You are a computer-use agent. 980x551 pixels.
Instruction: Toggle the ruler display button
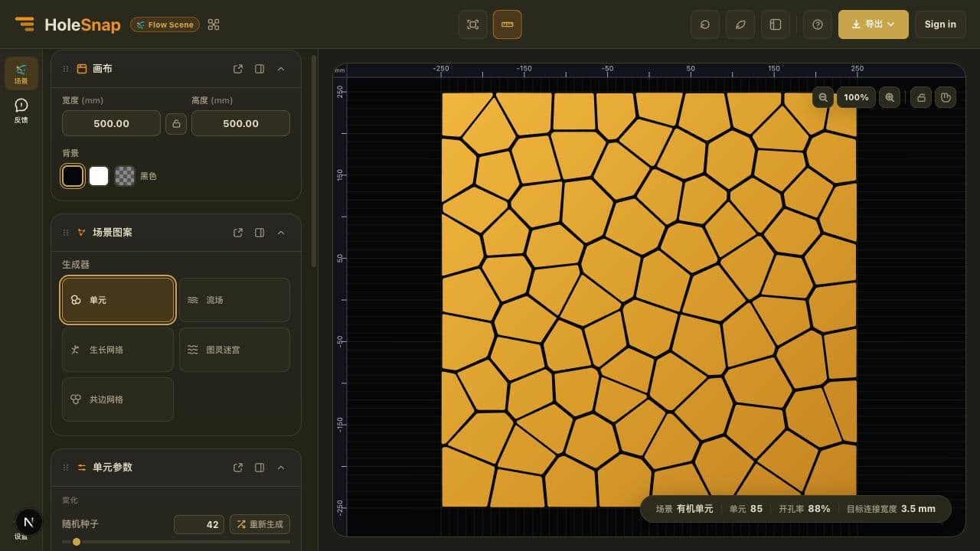tap(508, 24)
